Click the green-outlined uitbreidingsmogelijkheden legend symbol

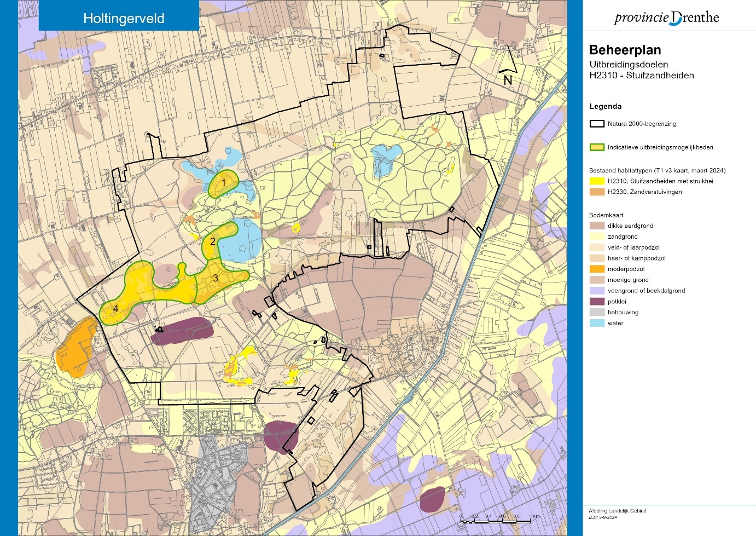click(x=596, y=147)
